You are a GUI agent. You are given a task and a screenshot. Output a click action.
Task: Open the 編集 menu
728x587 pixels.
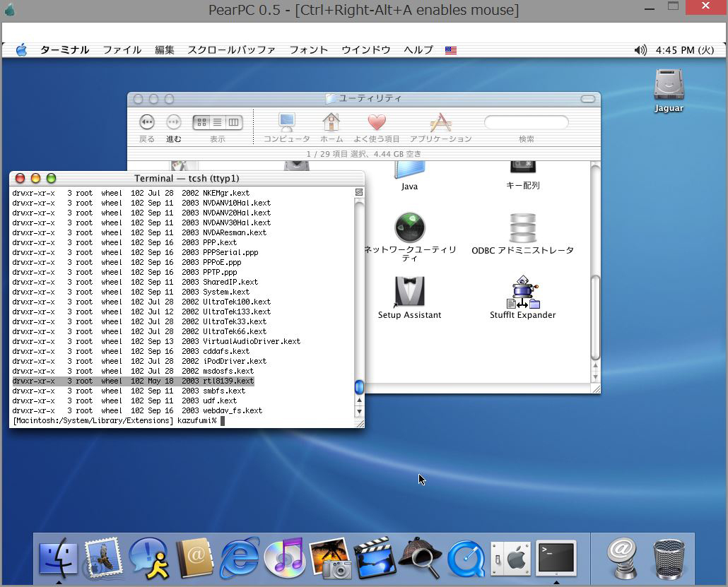tap(165, 50)
